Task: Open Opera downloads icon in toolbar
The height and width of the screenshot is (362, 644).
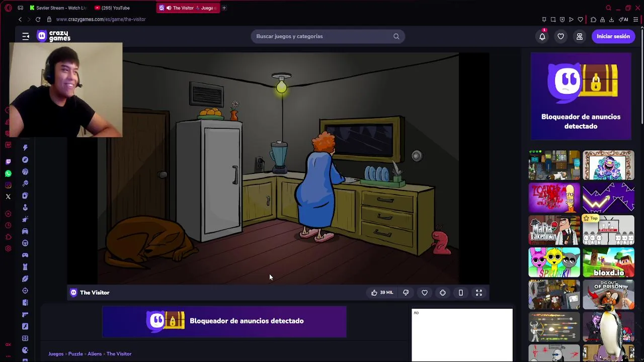Action: coord(611,20)
